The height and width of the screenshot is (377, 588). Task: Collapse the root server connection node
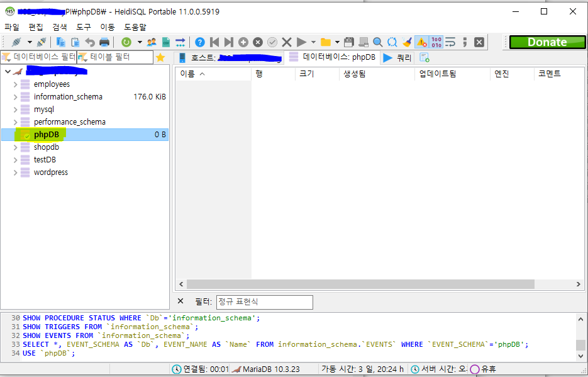pos(8,71)
